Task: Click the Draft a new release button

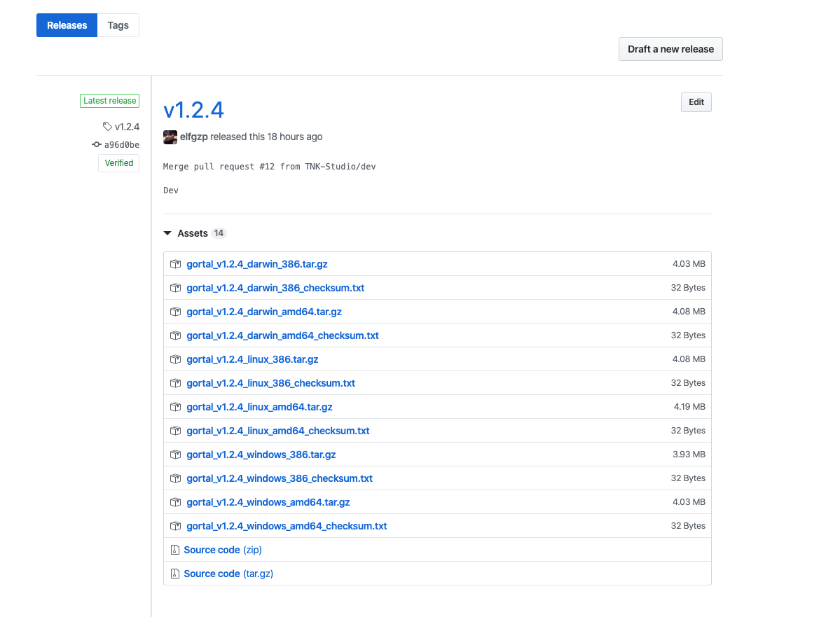Action: (x=670, y=49)
